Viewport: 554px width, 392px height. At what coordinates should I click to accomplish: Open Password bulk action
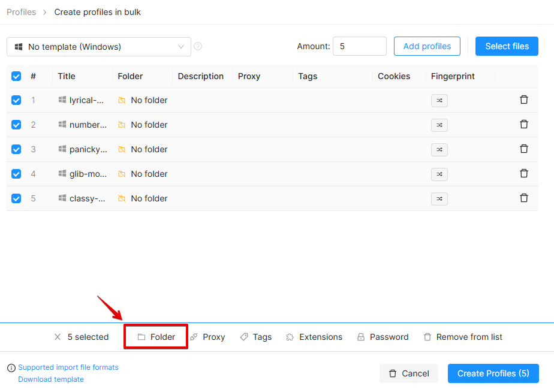pos(383,337)
